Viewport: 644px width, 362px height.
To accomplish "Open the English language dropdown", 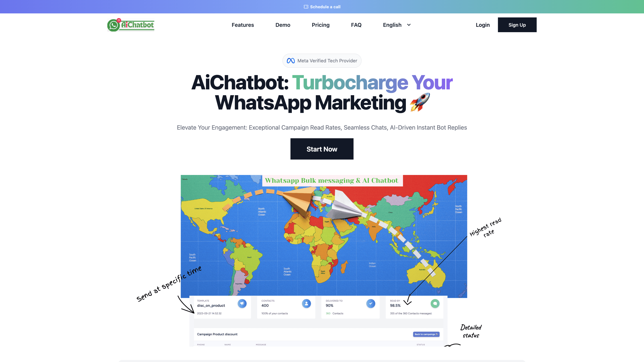I will click(x=396, y=25).
